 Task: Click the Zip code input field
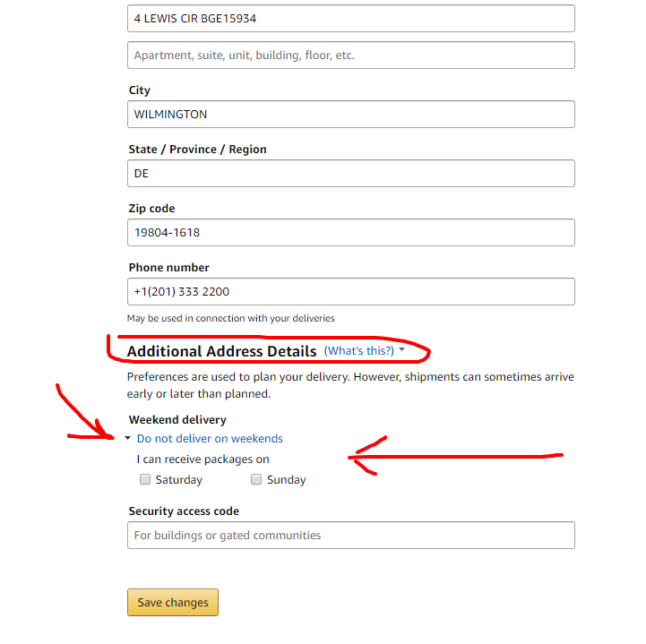[350, 233]
